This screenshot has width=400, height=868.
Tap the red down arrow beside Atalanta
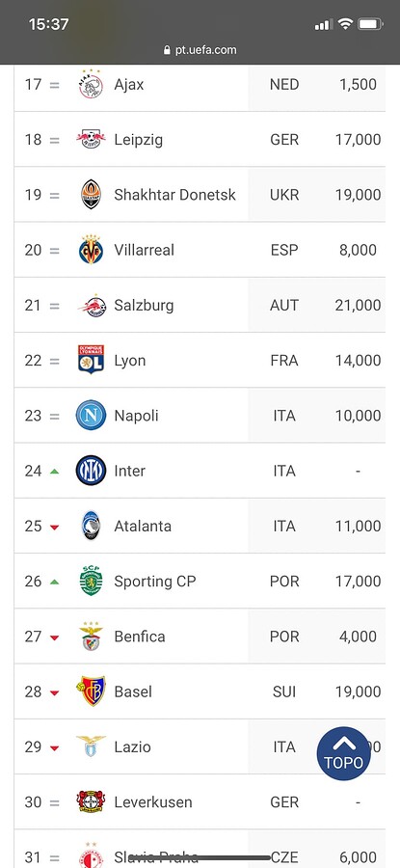54,527
